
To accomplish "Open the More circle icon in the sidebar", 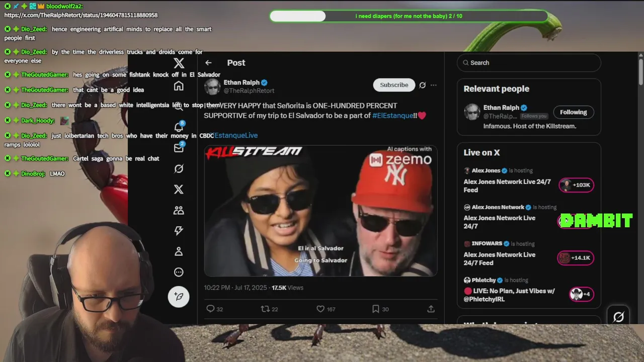I will (179, 272).
